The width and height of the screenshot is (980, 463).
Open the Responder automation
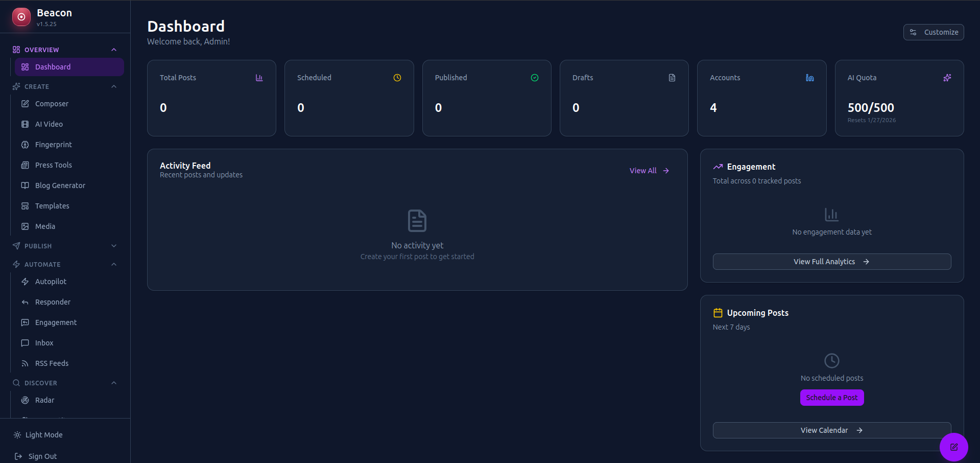(53, 302)
